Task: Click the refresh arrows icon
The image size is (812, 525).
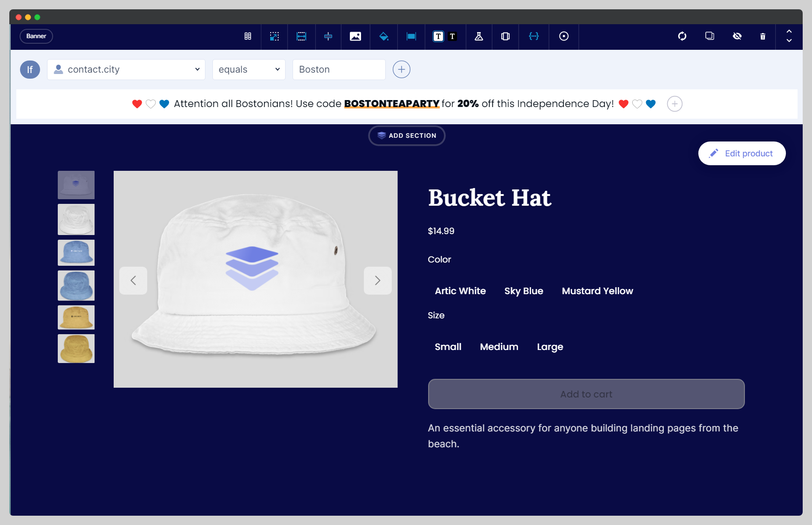Action: [682, 36]
